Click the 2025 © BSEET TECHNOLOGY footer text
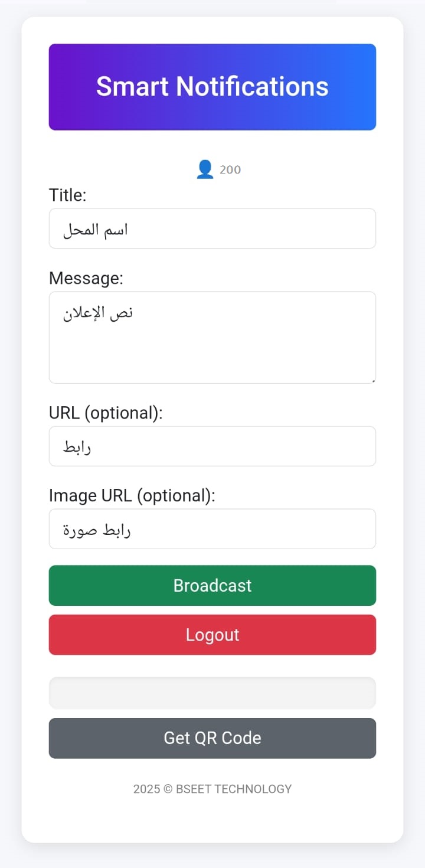Viewport: 425px width, 868px height. 212,788
